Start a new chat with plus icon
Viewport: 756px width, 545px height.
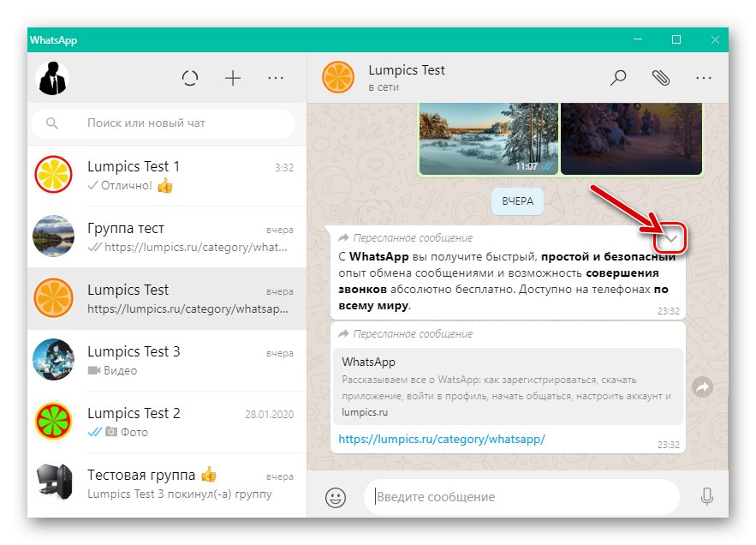click(x=233, y=78)
